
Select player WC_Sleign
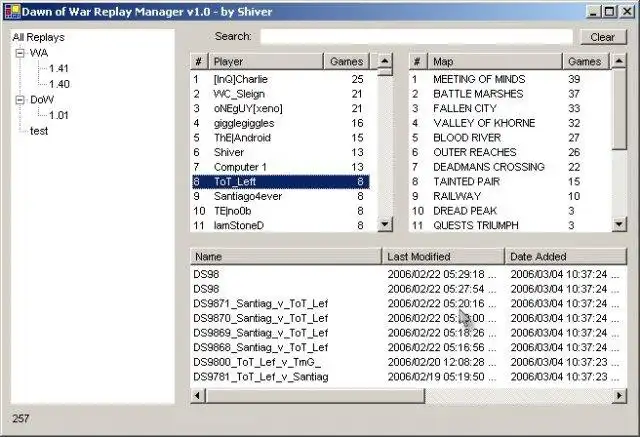(x=281, y=94)
